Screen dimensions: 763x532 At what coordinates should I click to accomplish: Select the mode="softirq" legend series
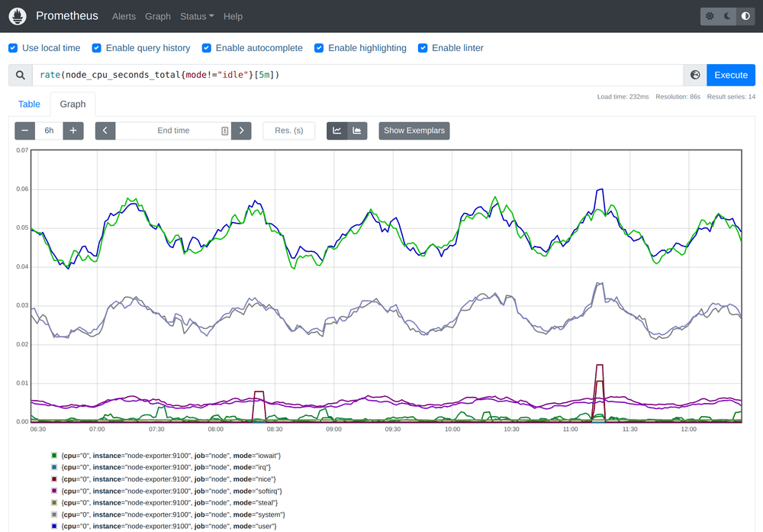point(172,491)
